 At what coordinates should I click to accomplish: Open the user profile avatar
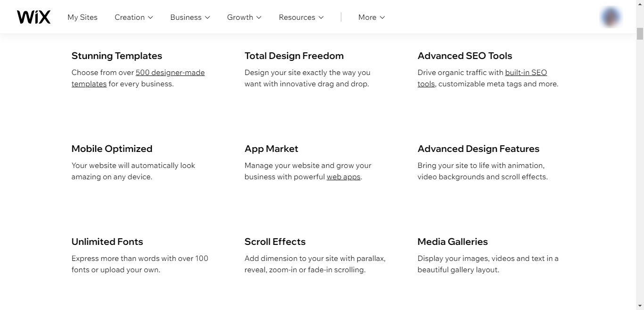pyautogui.click(x=611, y=17)
